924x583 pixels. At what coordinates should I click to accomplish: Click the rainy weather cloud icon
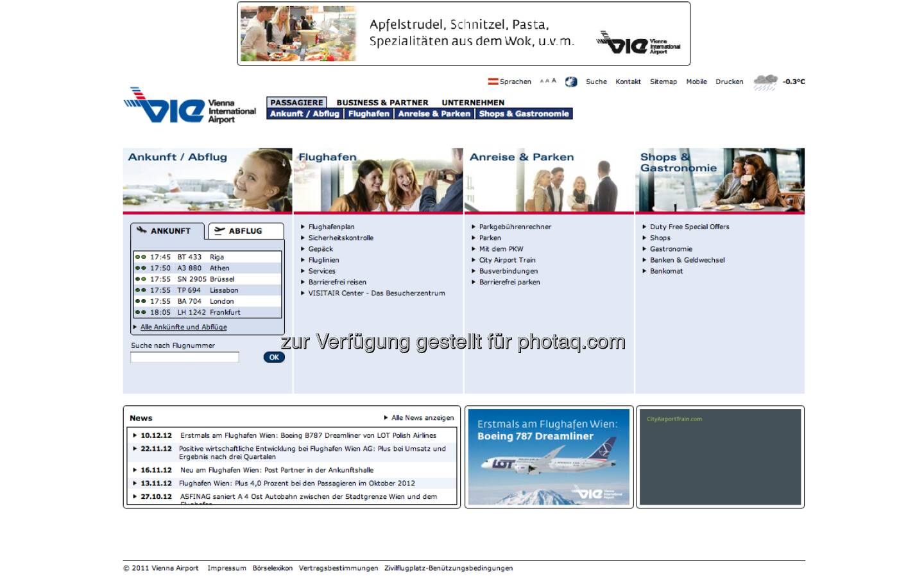pyautogui.click(x=765, y=82)
